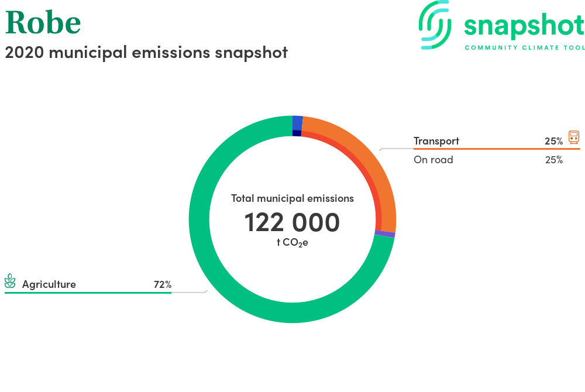Click the blue segment atop the donut

point(297,123)
